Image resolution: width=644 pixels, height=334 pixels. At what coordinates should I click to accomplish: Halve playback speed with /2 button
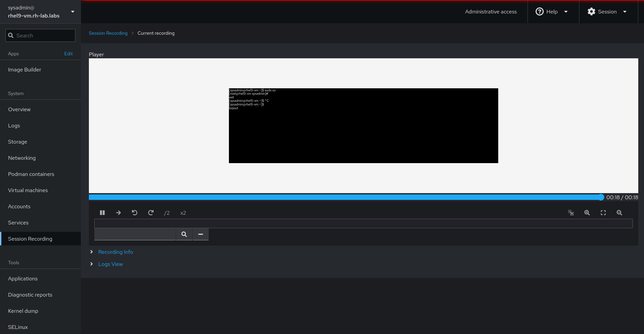tap(167, 213)
